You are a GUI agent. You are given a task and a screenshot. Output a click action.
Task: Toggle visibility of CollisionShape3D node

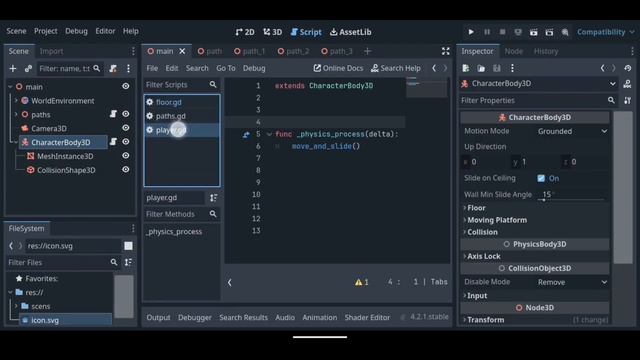(126, 169)
